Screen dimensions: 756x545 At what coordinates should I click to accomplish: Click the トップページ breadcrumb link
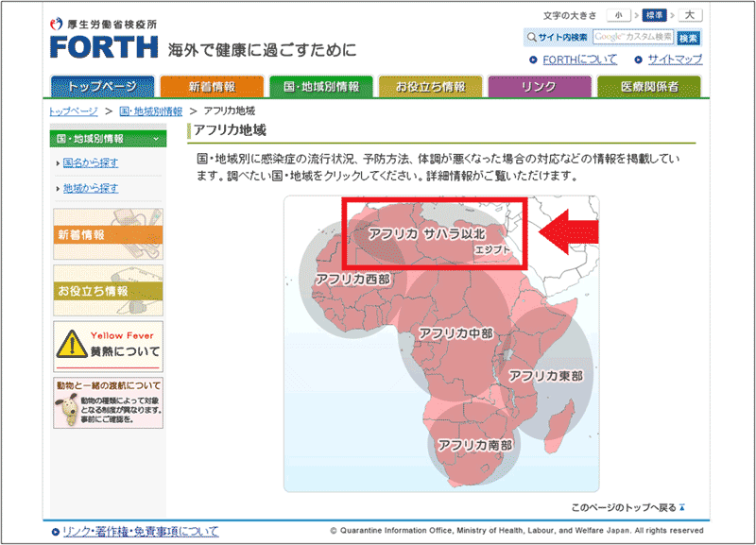(x=74, y=111)
